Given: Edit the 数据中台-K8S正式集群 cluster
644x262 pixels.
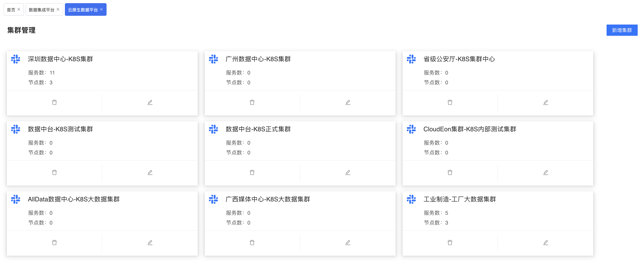Looking at the screenshot, I should coord(347,172).
